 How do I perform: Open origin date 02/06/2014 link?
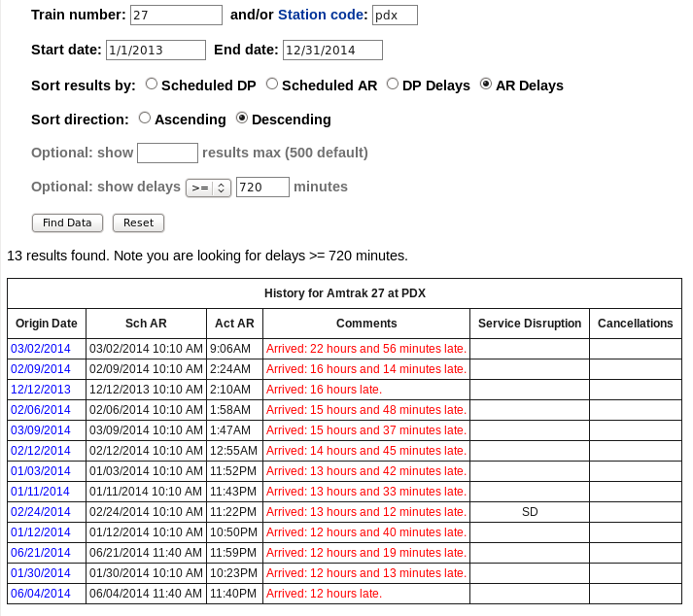coord(41,410)
